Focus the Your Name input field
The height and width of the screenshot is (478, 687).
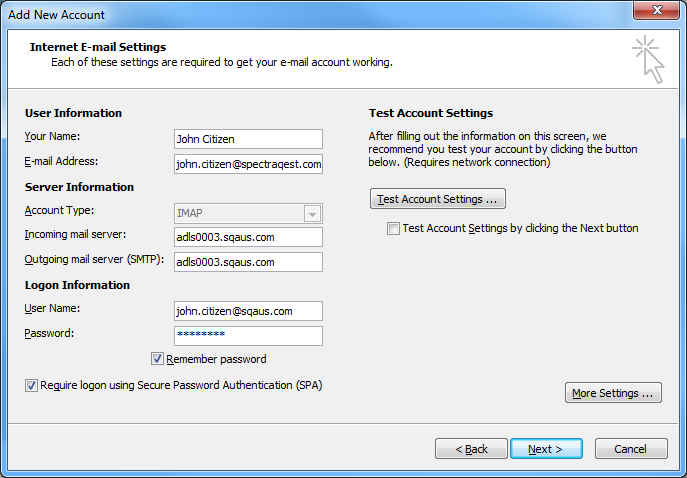[x=247, y=139]
